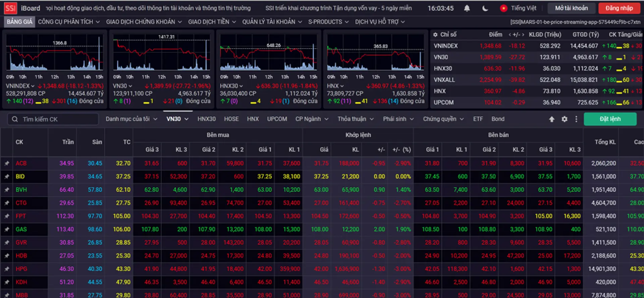Click the Tìm kiếm CK search field
This screenshot has height=298, width=644.
click(53, 119)
